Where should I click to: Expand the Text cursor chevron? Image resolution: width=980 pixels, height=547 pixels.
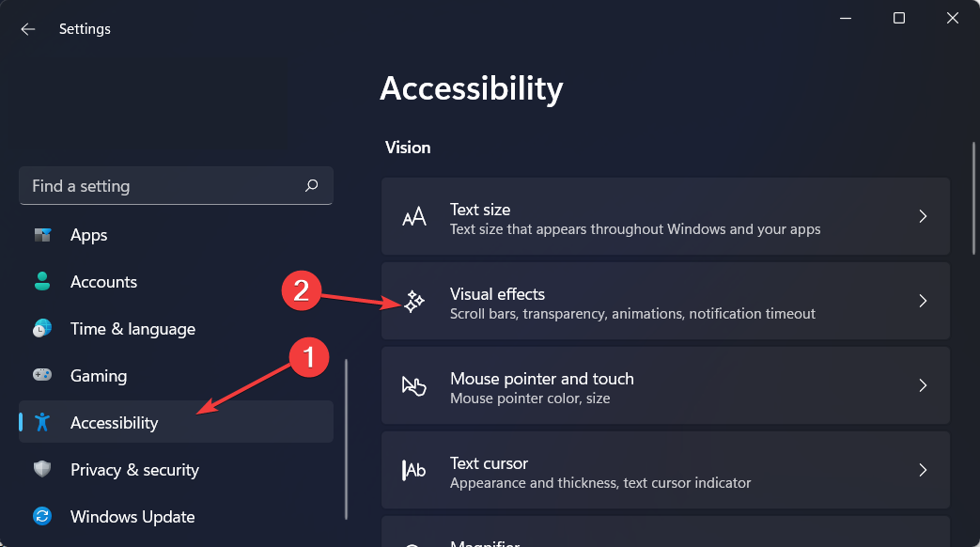click(x=923, y=471)
